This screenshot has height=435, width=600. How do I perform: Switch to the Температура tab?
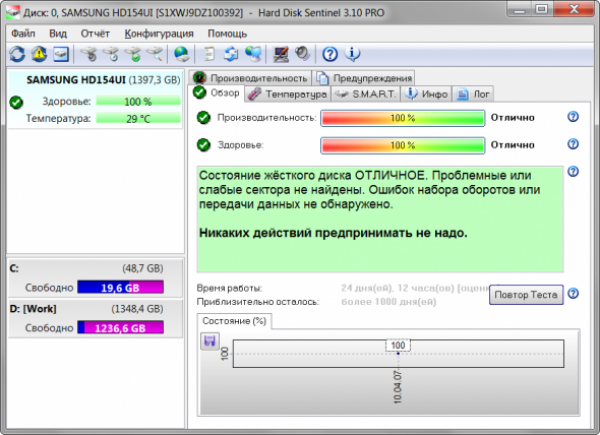point(288,94)
